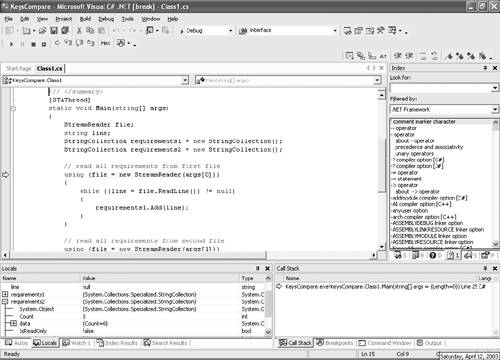Click the Restart debugging icon
500x360 pixels.
tap(44, 44)
